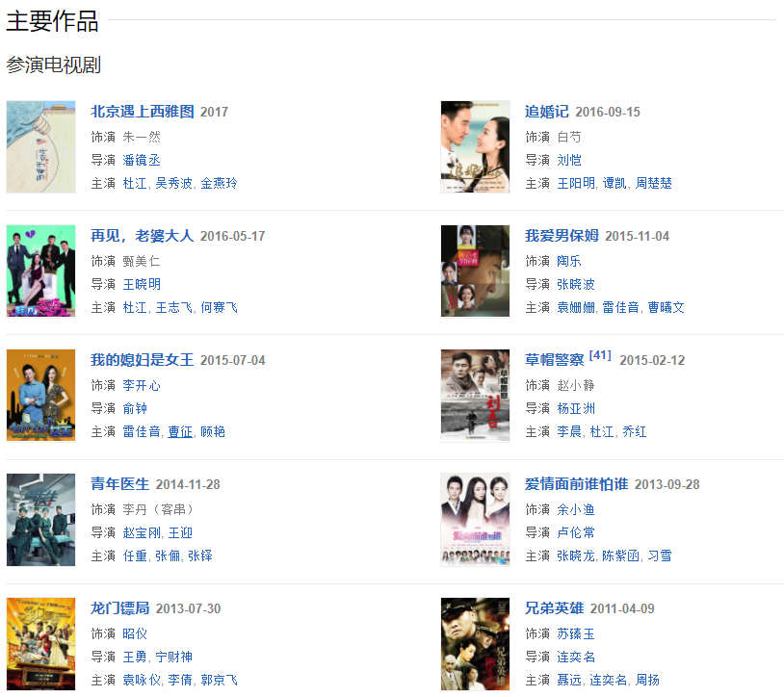The width and height of the screenshot is (784, 697).
Task: Click the 再见，老婆大人 poster image
Action: tap(41, 271)
